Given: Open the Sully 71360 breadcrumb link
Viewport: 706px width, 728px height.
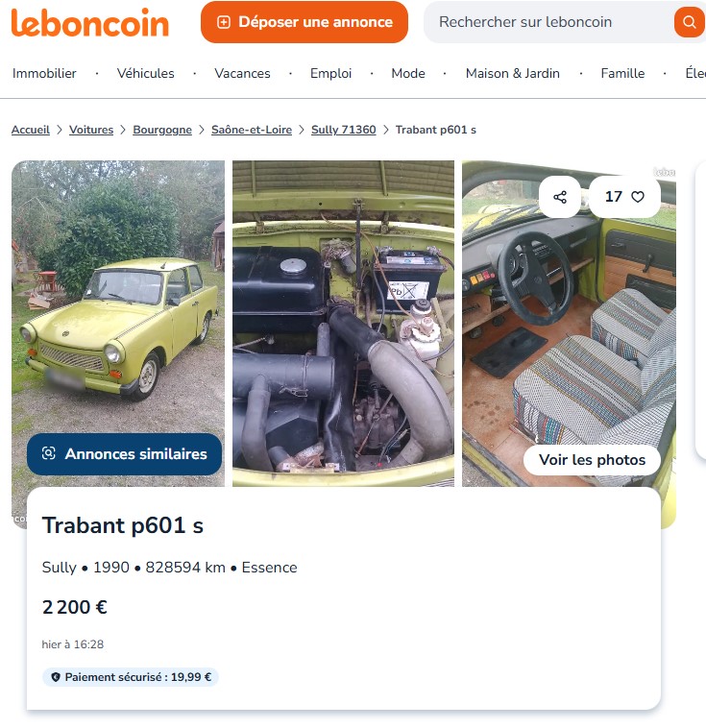Looking at the screenshot, I should pyautogui.click(x=343, y=130).
